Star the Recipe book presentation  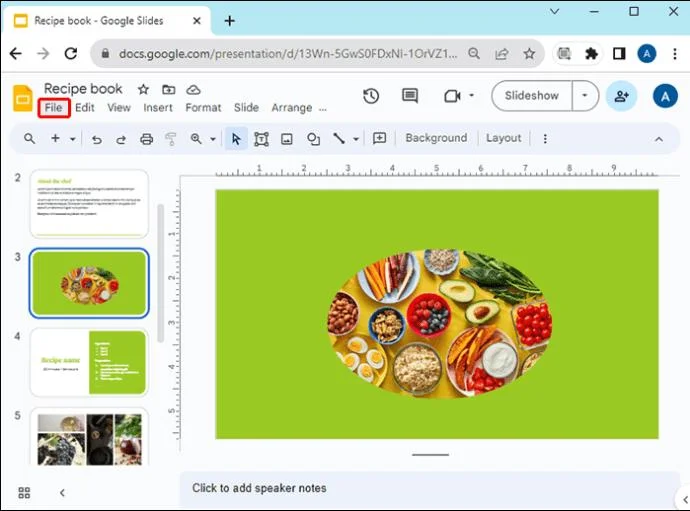[143, 90]
